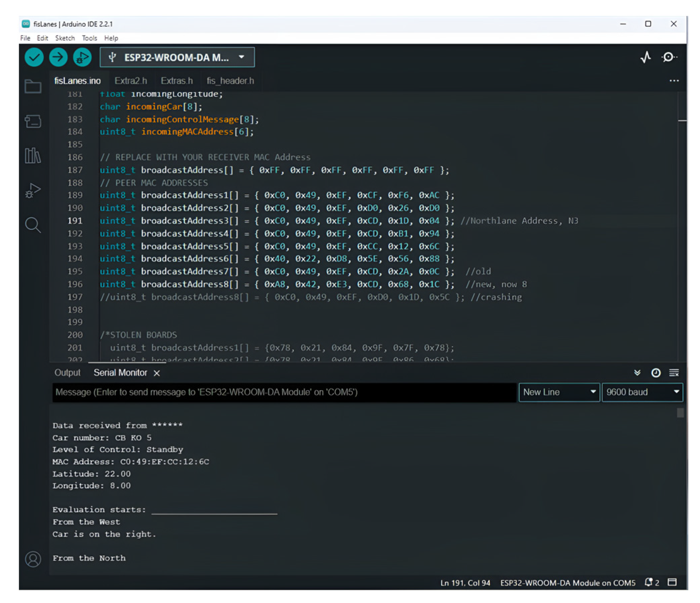Open the 9600 baud rate dropdown
This screenshot has height=603, width=700.
[x=642, y=392]
